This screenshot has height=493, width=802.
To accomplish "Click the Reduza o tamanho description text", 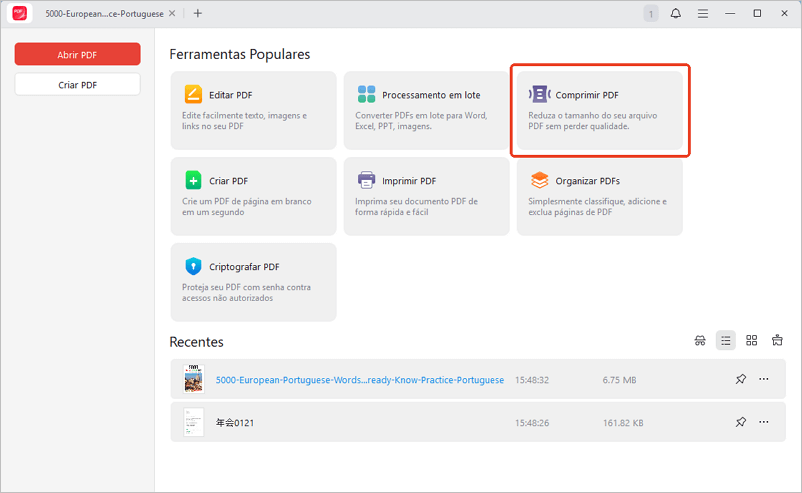I will (x=593, y=121).
